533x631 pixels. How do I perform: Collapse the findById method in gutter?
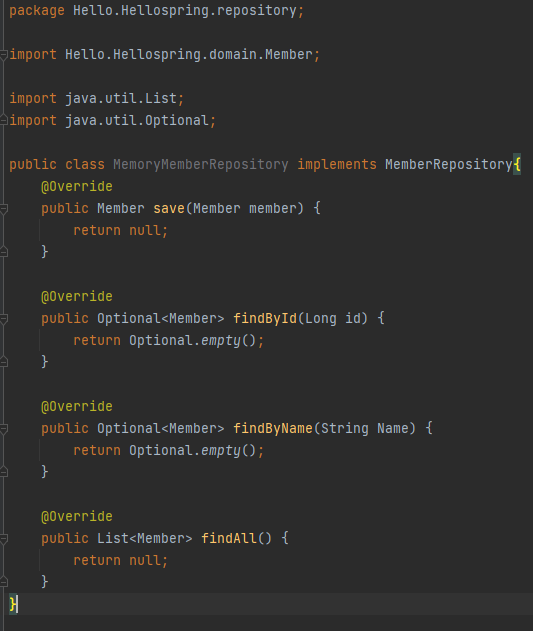click(x=4, y=319)
